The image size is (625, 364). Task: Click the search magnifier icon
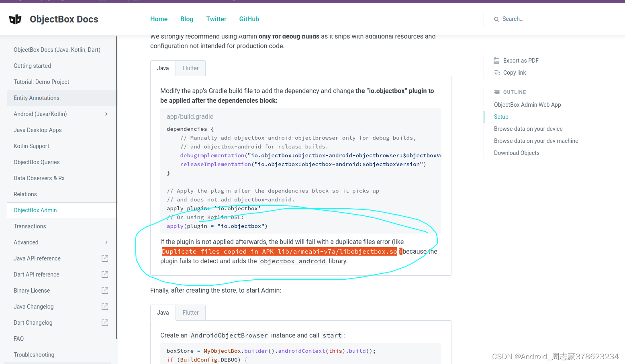click(x=496, y=19)
